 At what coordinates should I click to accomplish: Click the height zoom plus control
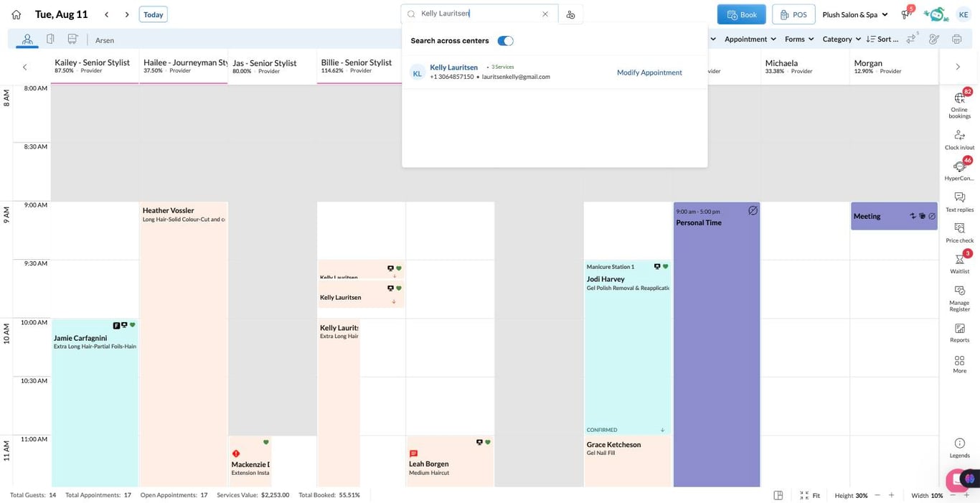892,495
